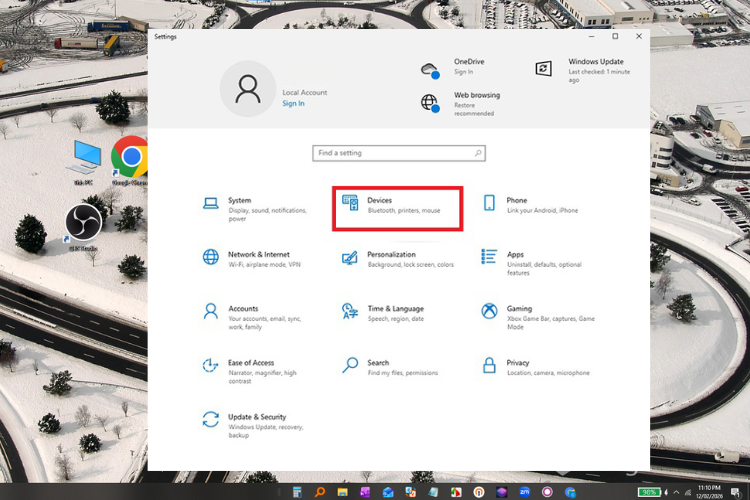
Task: Click the OneDrive title
Action: coord(469,62)
